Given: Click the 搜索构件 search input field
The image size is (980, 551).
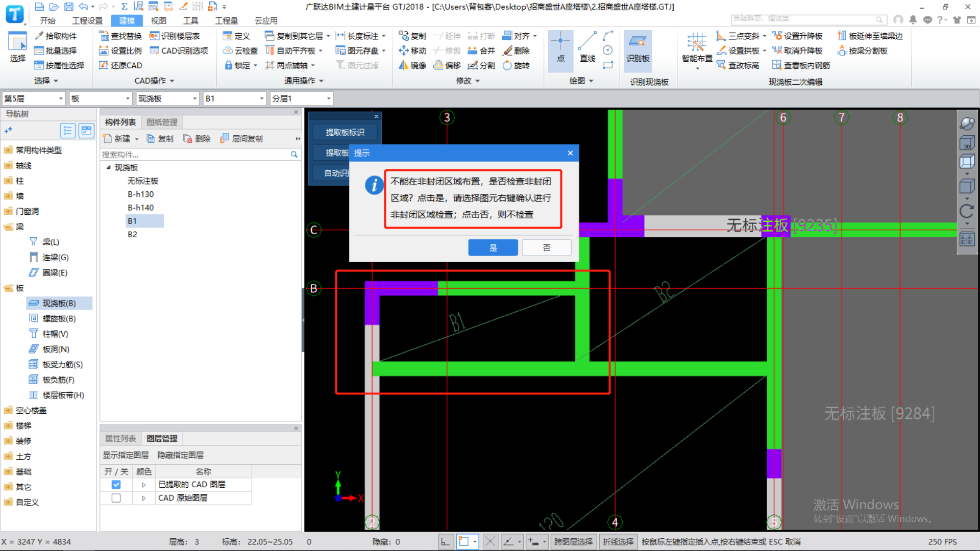Looking at the screenshot, I should coord(194,154).
